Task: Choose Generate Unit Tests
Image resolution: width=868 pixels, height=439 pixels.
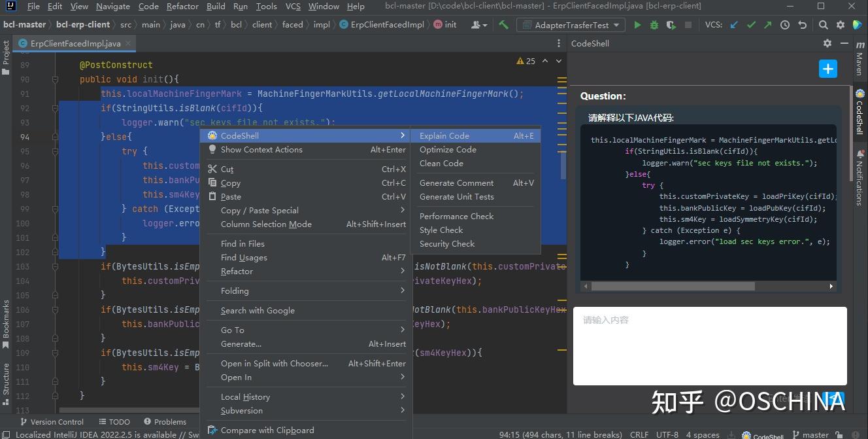Action: [475, 196]
